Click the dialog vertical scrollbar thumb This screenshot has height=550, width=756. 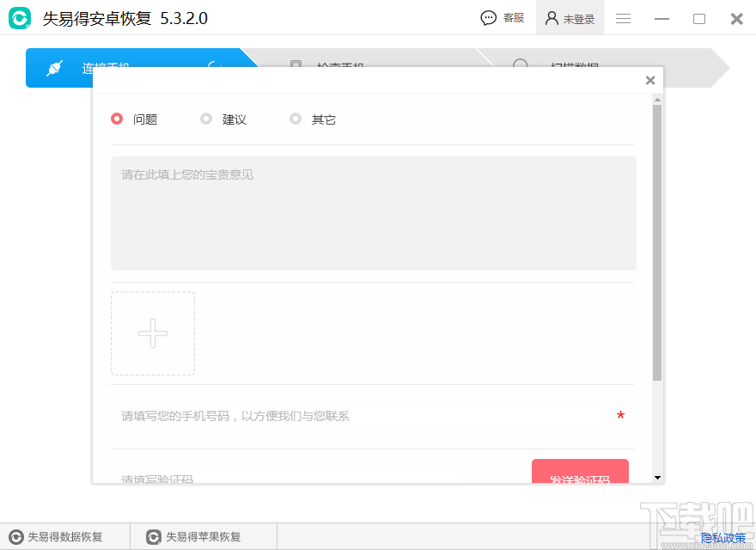pos(657,242)
